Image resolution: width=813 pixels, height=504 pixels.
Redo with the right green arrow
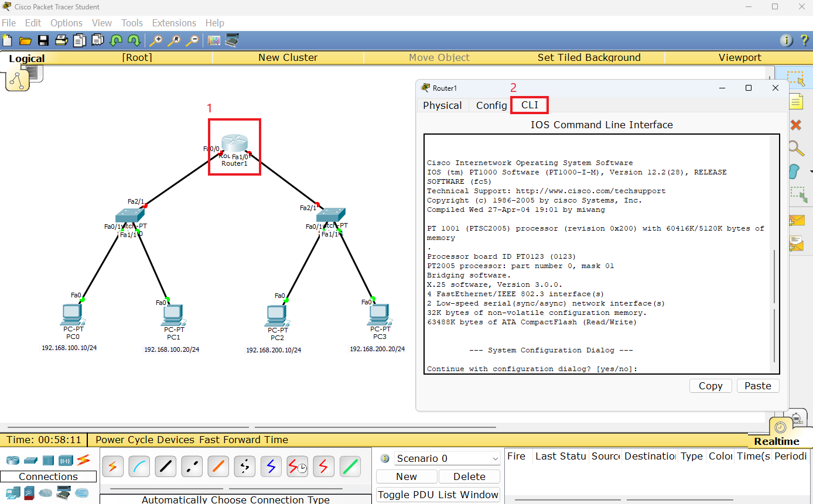point(134,40)
